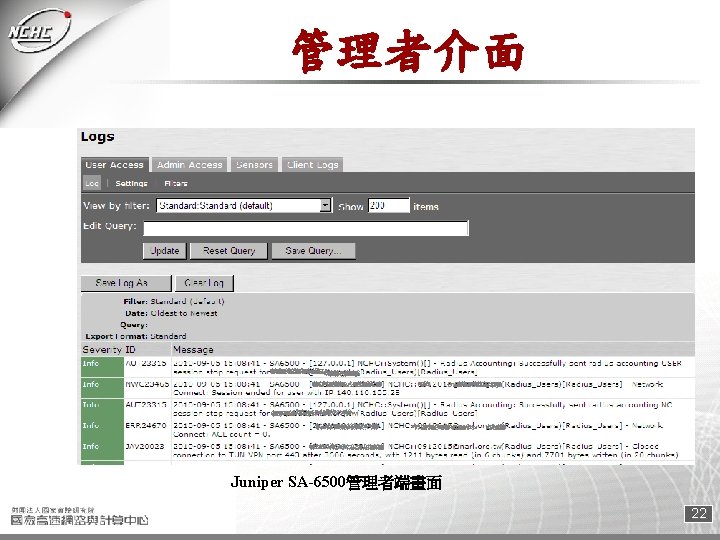
Task: Click the Message column header
Action: pyautogui.click(x=193, y=350)
